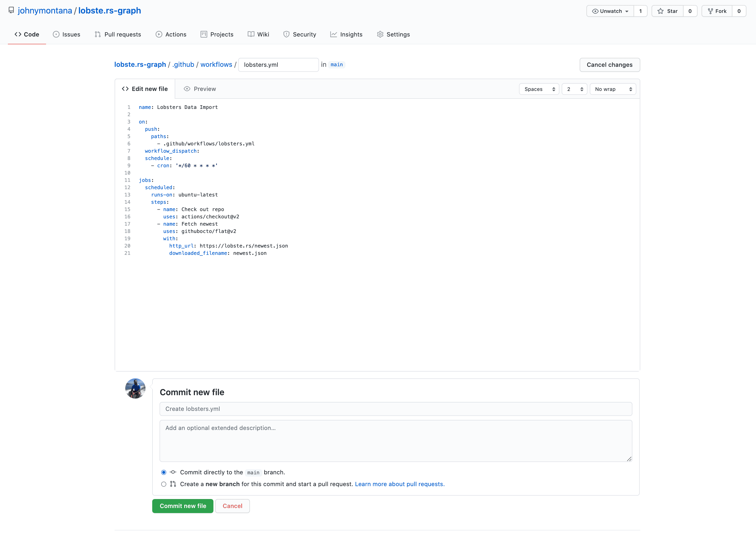Click the Actions play icon
Image resolution: width=756 pixels, height=540 pixels.
(x=159, y=34)
